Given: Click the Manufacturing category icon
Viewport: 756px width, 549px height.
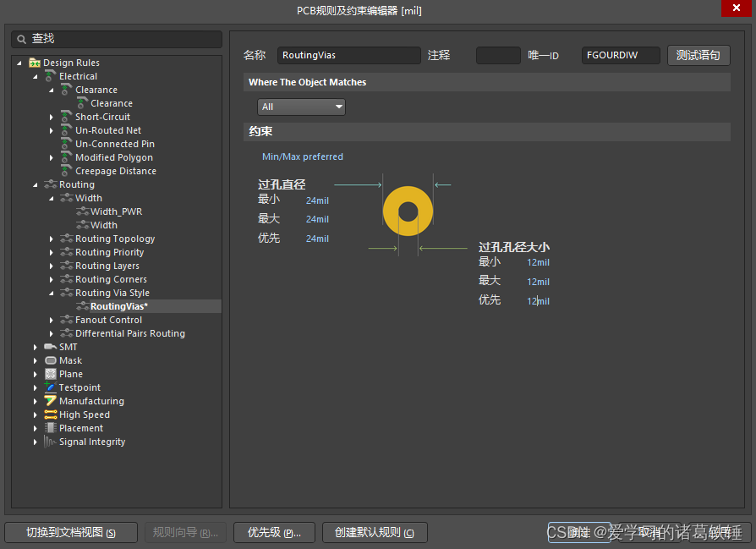Looking at the screenshot, I should pos(50,401).
